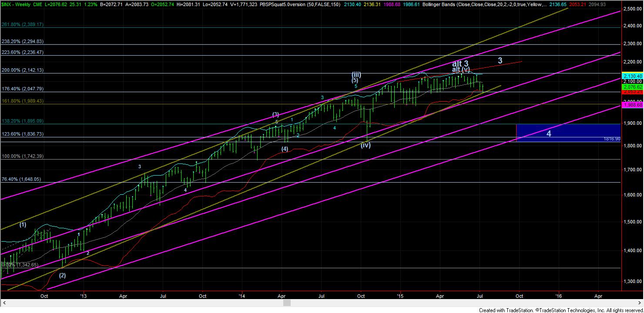Click the 1,700.00 price axis label
This screenshot has width=644, height=313.
(x=632, y=170)
